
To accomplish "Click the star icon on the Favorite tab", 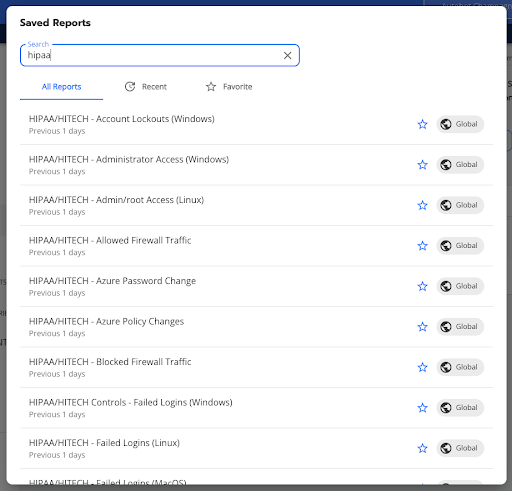I will (x=211, y=87).
